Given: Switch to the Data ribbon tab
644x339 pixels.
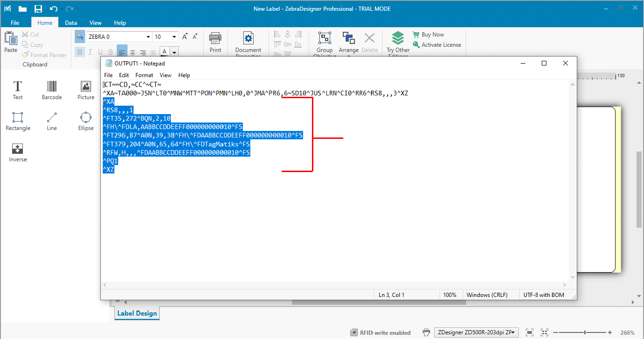Looking at the screenshot, I should [x=71, y=22].
